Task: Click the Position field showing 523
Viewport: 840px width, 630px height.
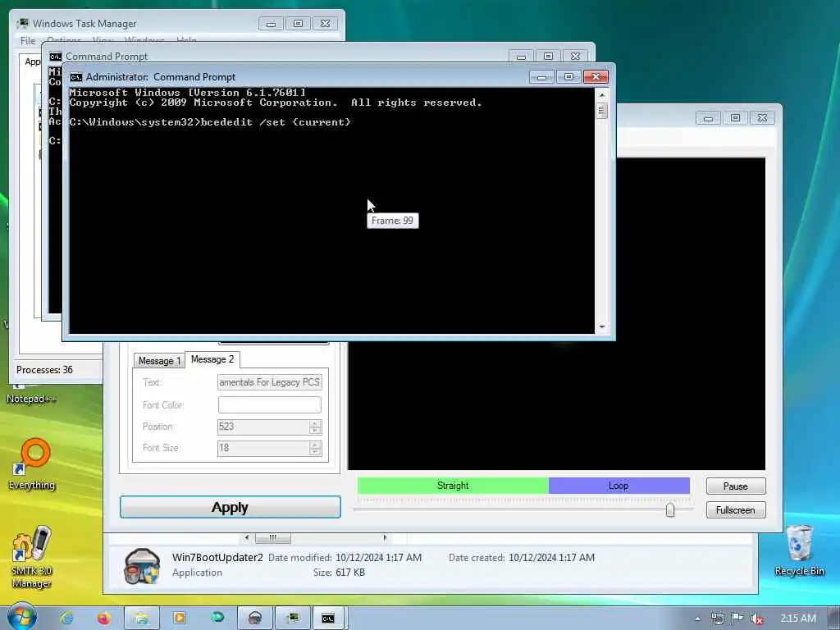Action: click(x=263, y=427)
